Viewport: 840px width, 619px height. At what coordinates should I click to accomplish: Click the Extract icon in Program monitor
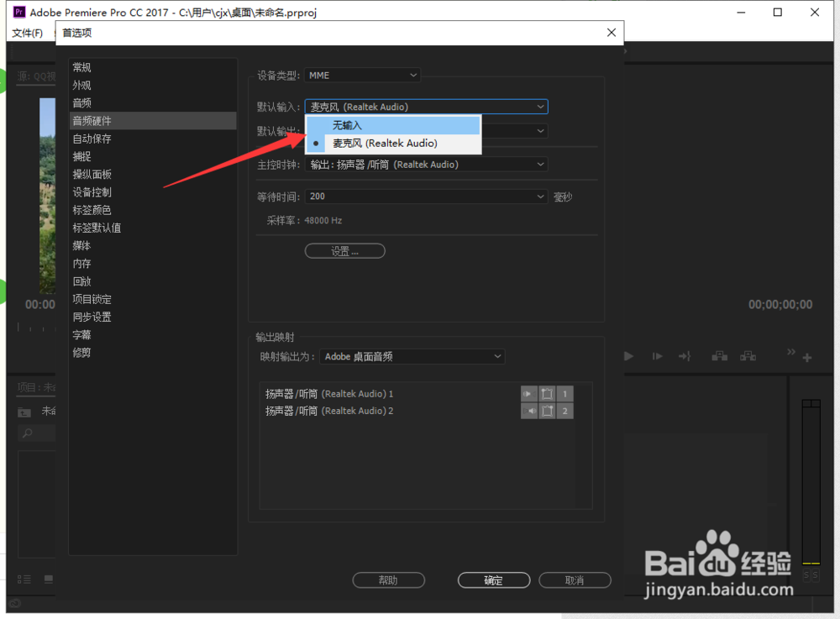748,356
